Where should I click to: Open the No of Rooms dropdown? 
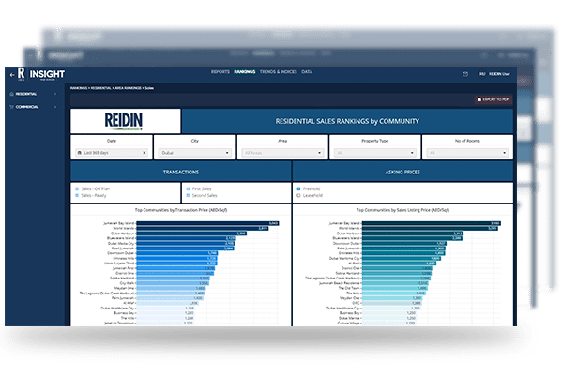[467, 153]
